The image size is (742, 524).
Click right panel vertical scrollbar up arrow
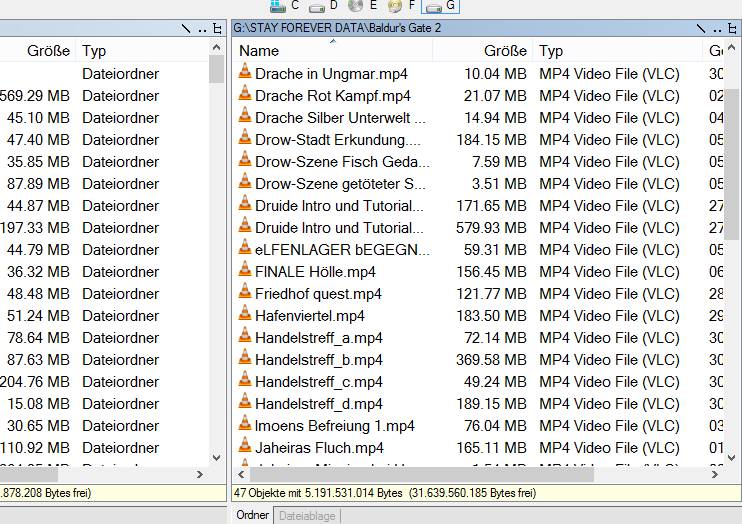[732, 47]
